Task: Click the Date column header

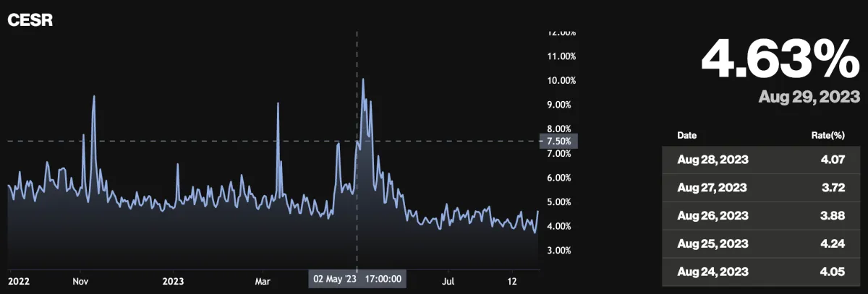Action: point(687,135)
